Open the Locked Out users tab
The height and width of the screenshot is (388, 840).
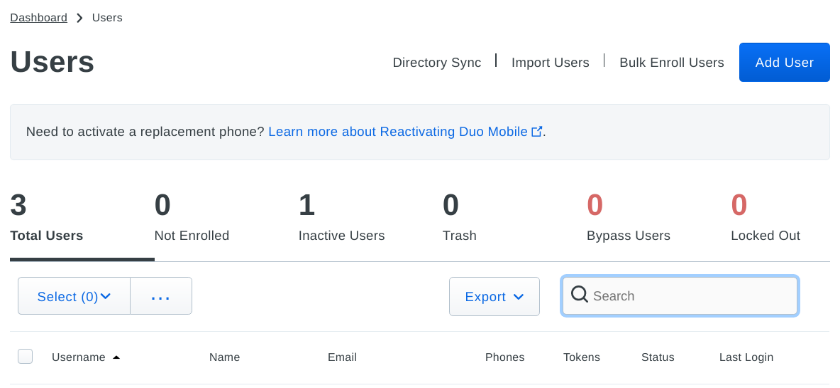click(765, 219)
